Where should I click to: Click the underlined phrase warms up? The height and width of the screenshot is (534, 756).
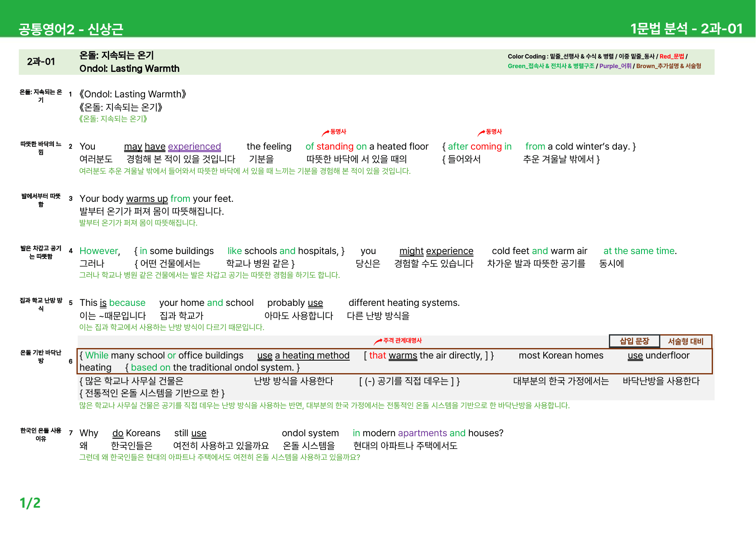pos(147,199)
